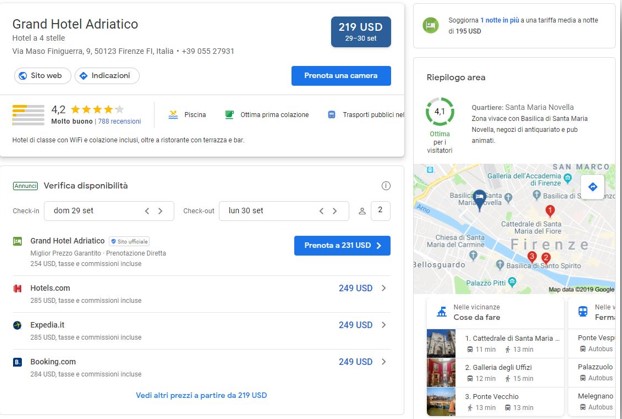Click the Expedia.it logo icon
This screenshot has width=622, height=419.
tap(17, 325)
